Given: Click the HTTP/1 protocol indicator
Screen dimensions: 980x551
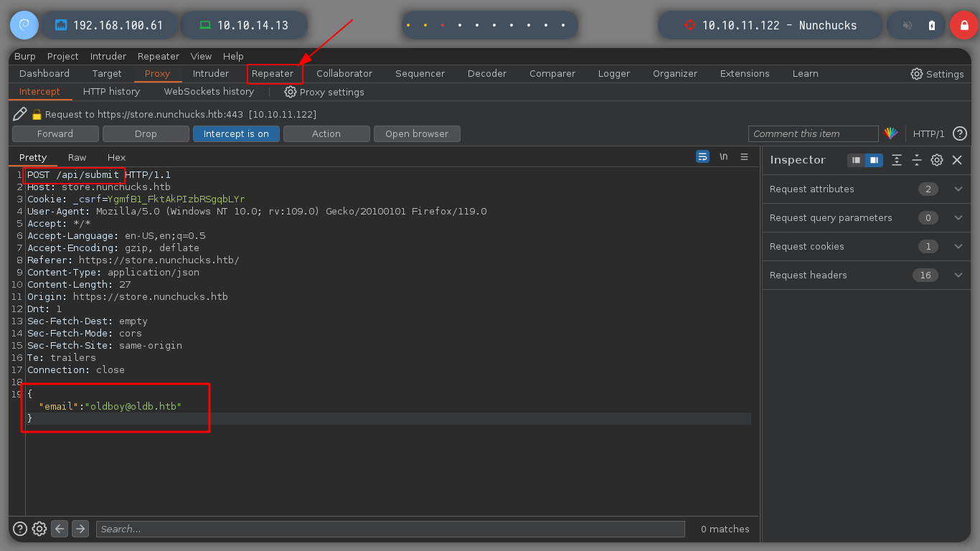Looking at the screenshot, I should (928, 133).
